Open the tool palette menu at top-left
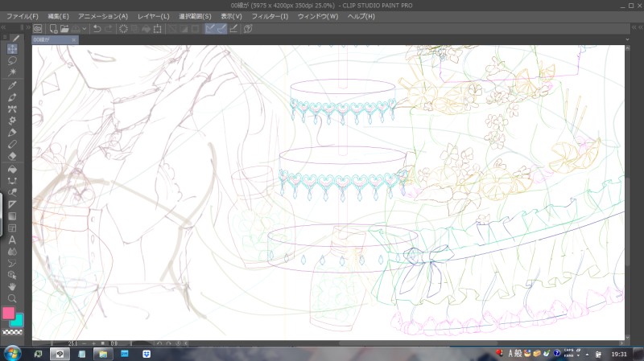 [x=5, y=37]
